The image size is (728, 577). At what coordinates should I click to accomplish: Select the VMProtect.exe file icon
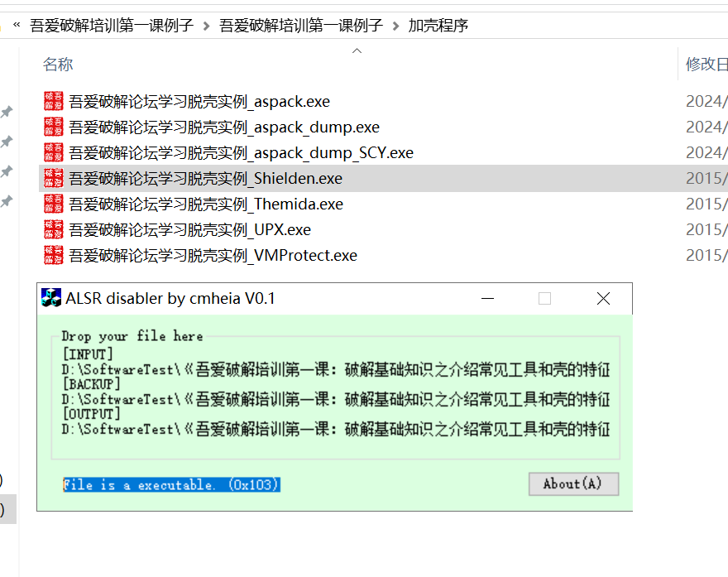53,256
